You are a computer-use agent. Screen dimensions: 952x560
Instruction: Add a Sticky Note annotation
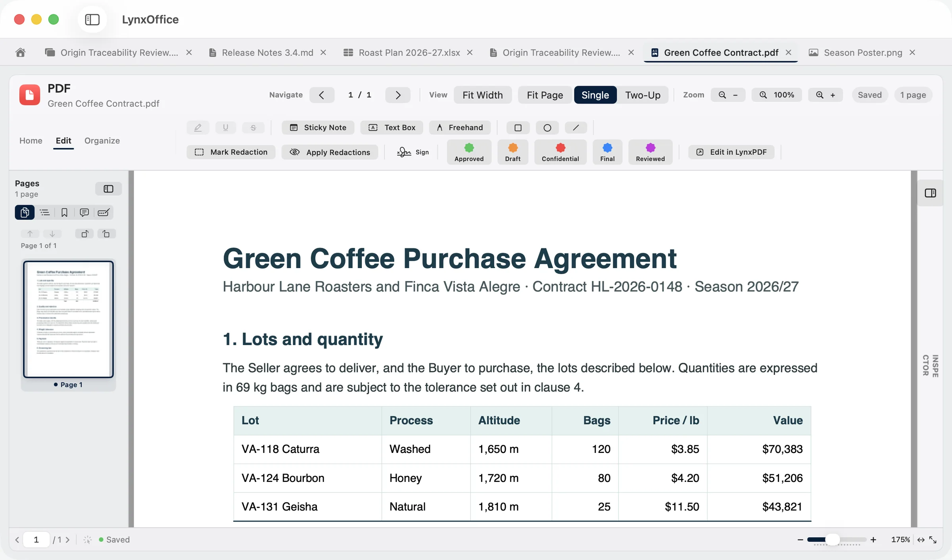pos(318,127)
